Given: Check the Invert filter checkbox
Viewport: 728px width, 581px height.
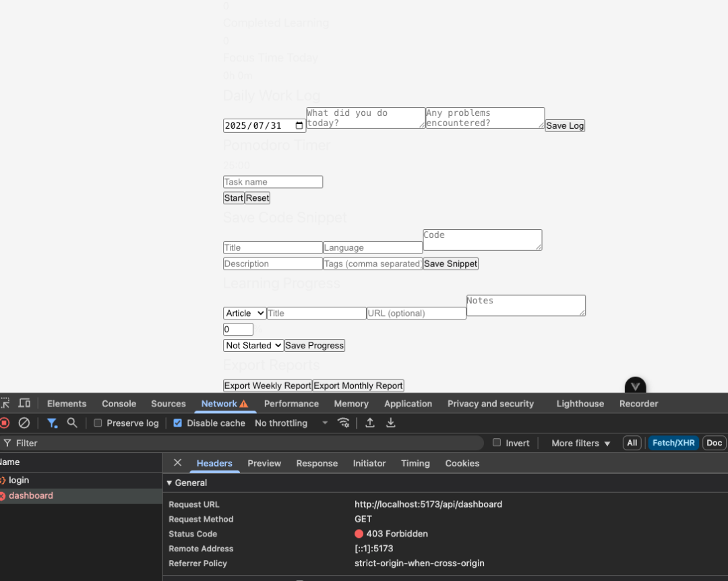Looking at the screenshot, I should tap(497, 443).
